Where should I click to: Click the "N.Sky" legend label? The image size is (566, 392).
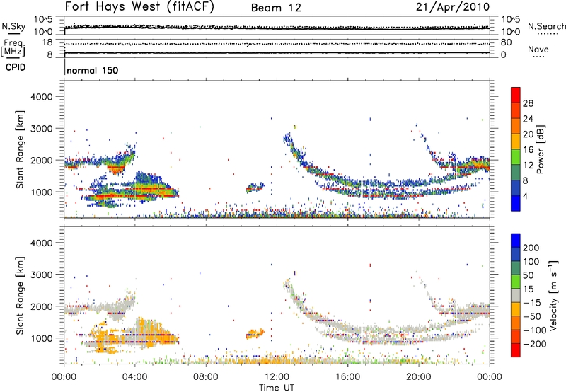[x=13, y=26]
